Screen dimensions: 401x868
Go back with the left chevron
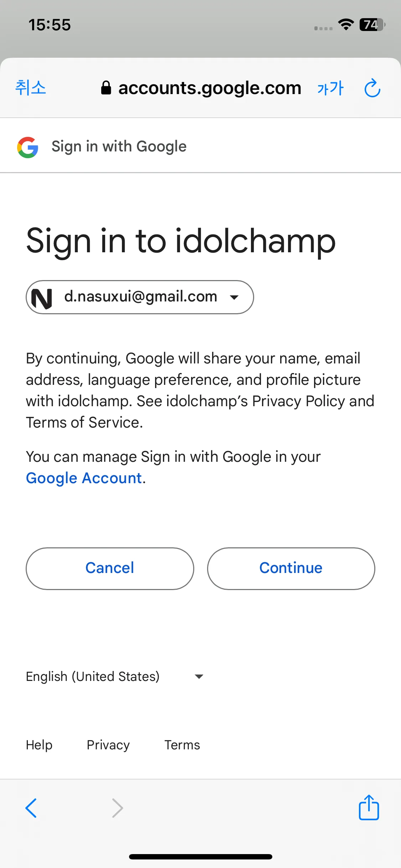click(31, 808)
